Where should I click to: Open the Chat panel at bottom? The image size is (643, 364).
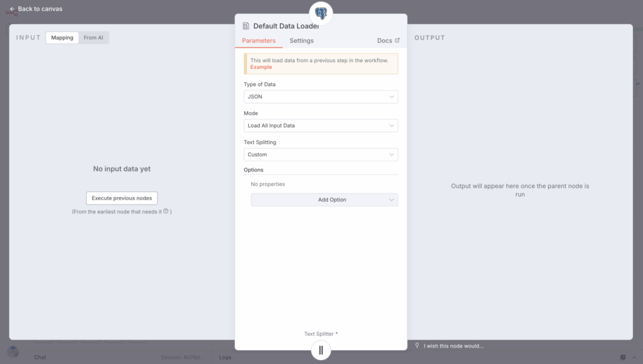[x=40, y=357]
